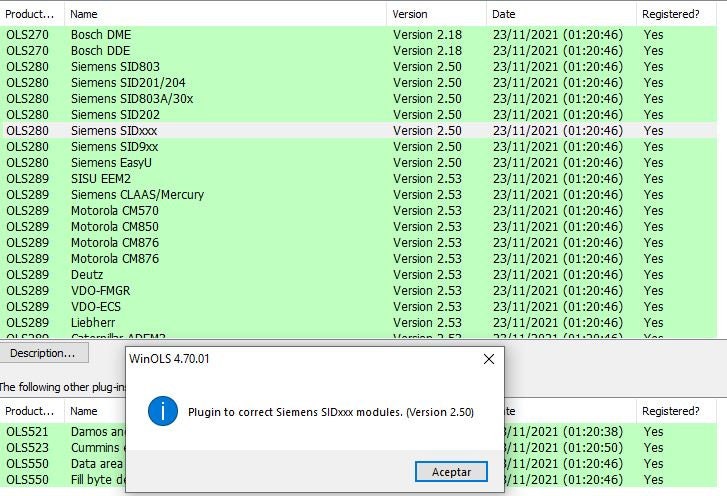Select the VDO-FMGR plugin row
The image size is (727, 496).
pos(358,291)
